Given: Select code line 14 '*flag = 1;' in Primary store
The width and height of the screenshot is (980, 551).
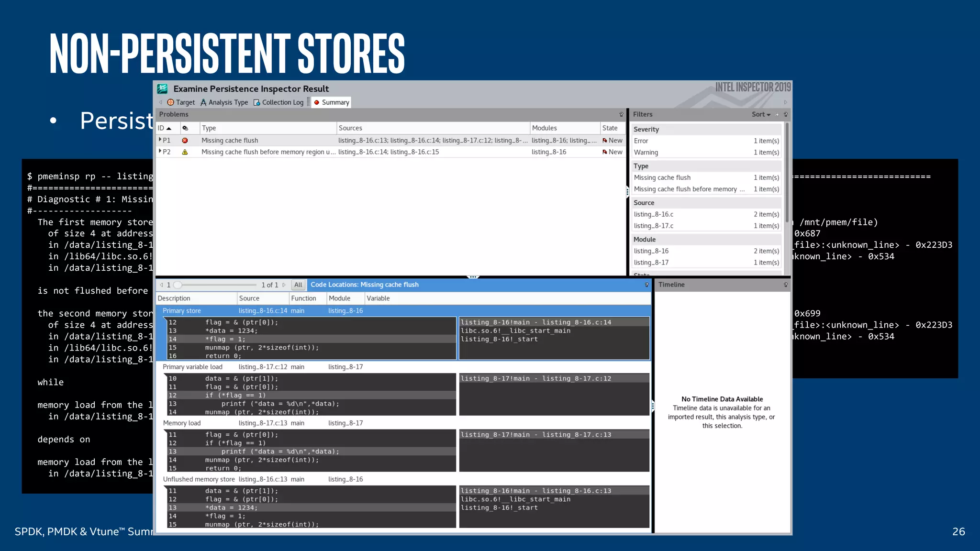Looking at the screenshot, I should (311, 339).
